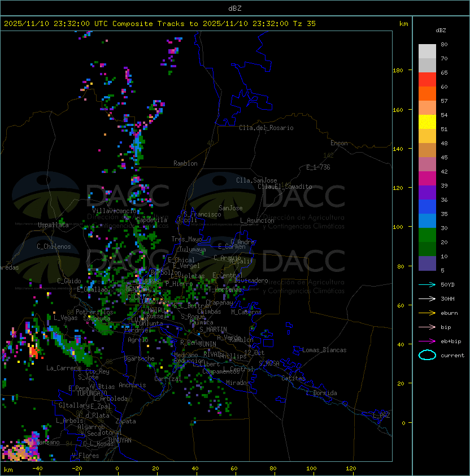Select the green 20-30 dBZ legend swatch
This screenshot has width=470, height=476.
point(427,235)
